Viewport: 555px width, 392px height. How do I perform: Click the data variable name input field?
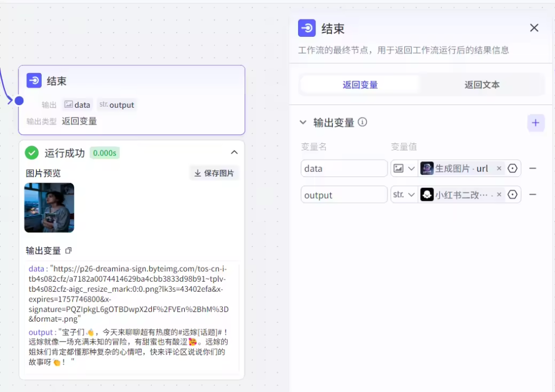coord(344,168)
